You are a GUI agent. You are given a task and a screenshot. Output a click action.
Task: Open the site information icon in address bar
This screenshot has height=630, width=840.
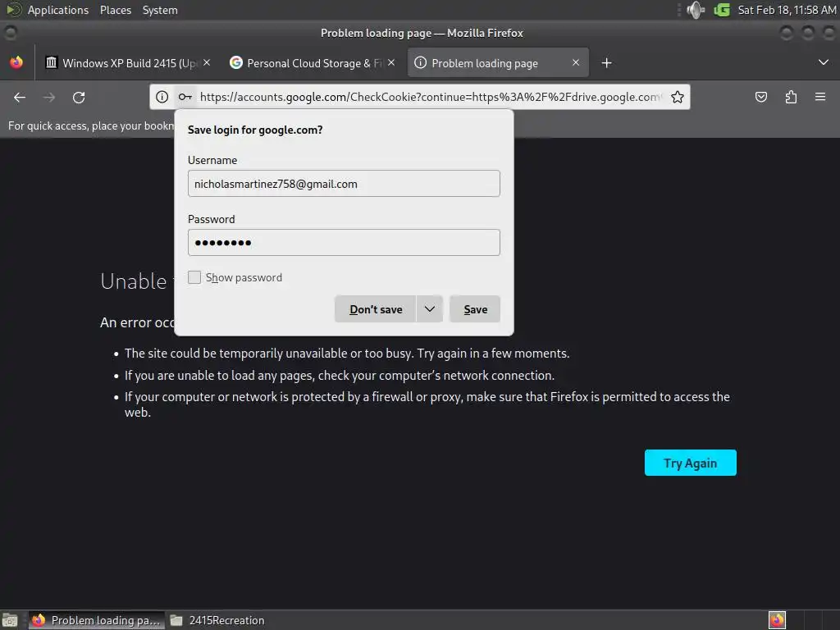pos(162,97)
